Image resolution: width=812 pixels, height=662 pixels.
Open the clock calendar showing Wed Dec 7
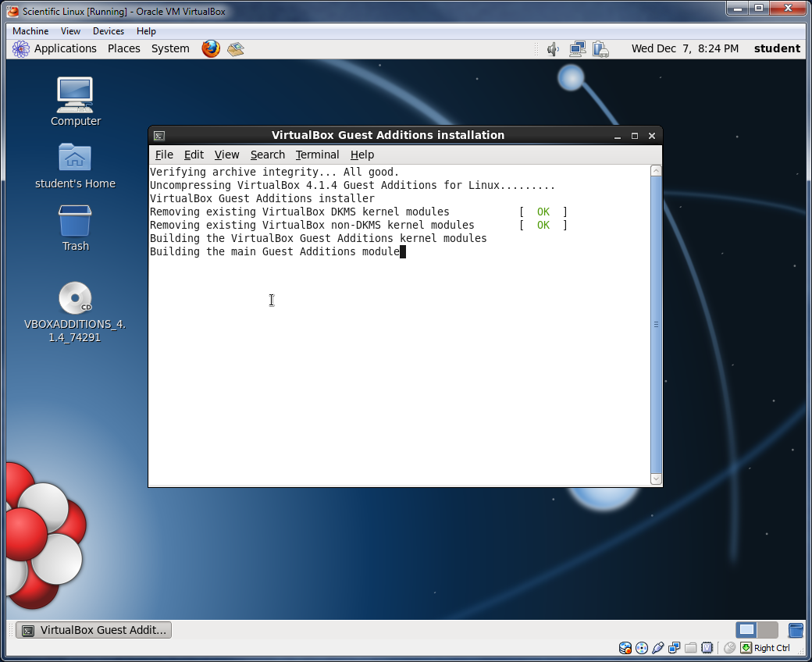(x=685, y=48)
